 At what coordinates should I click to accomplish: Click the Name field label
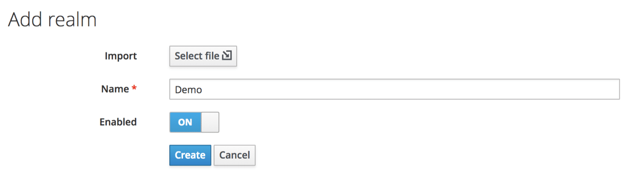pyautogui.click(x=115, y=89)
